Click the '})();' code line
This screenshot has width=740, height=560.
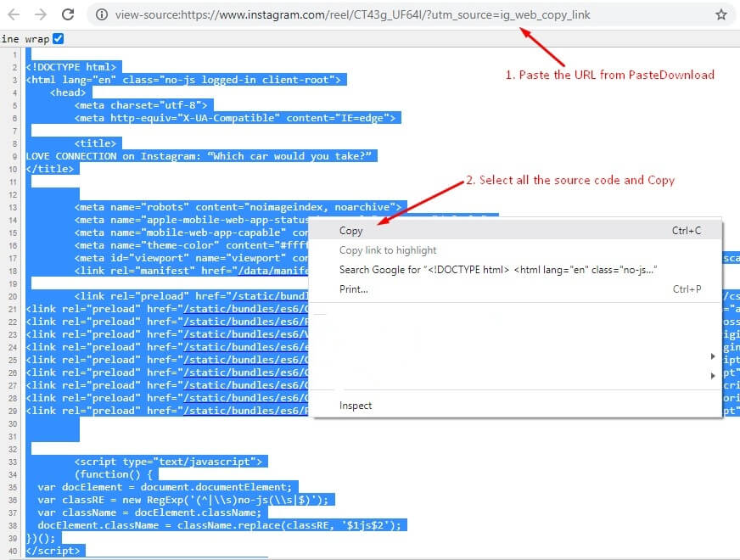tap(41, 538)
